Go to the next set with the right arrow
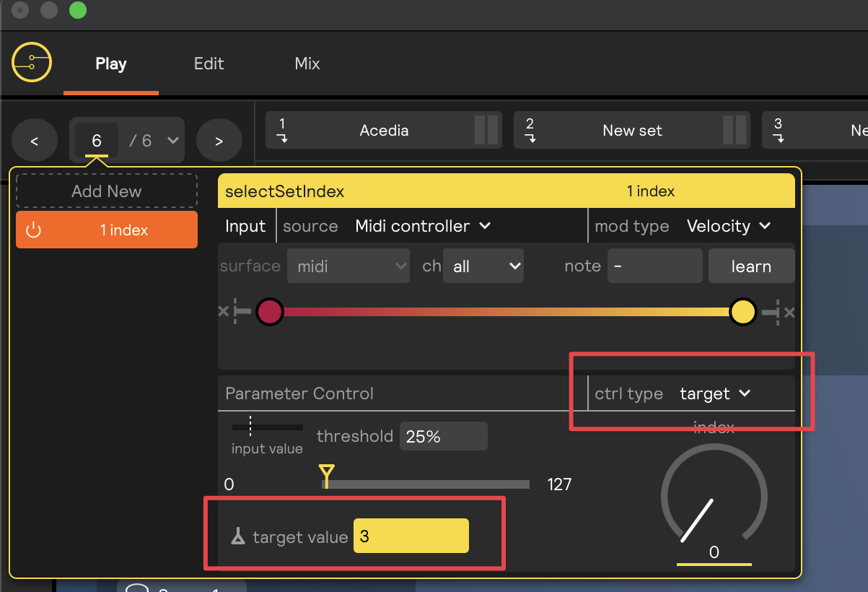This screenshot has height=592, width=868. (219, 141)
